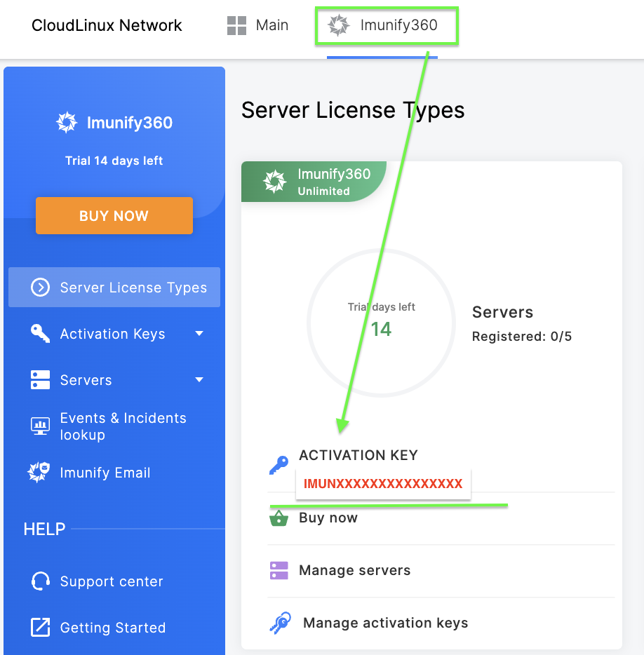Viewport: 644px width, 655px height.
Task: Click the Events & Incidents monitor icon
Action: click(41, 426)
